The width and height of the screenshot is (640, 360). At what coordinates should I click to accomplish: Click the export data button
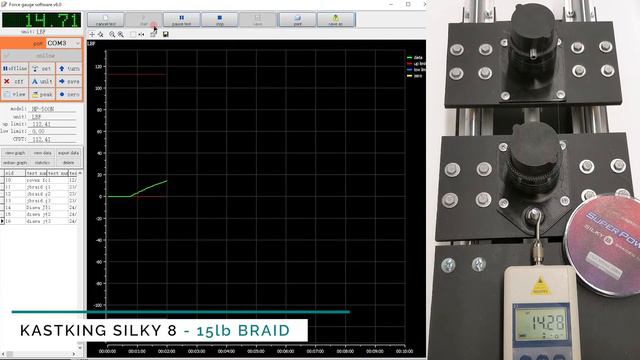(x=68, y=153)
